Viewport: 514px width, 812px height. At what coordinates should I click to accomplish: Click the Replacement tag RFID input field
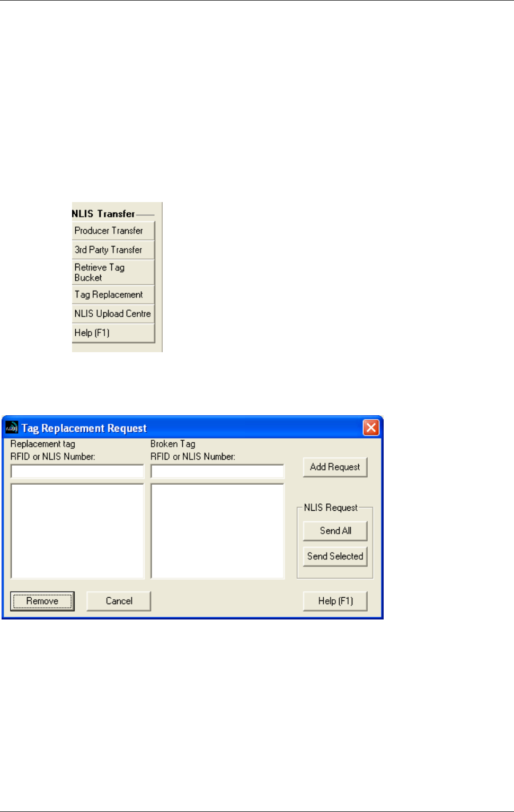77,472
